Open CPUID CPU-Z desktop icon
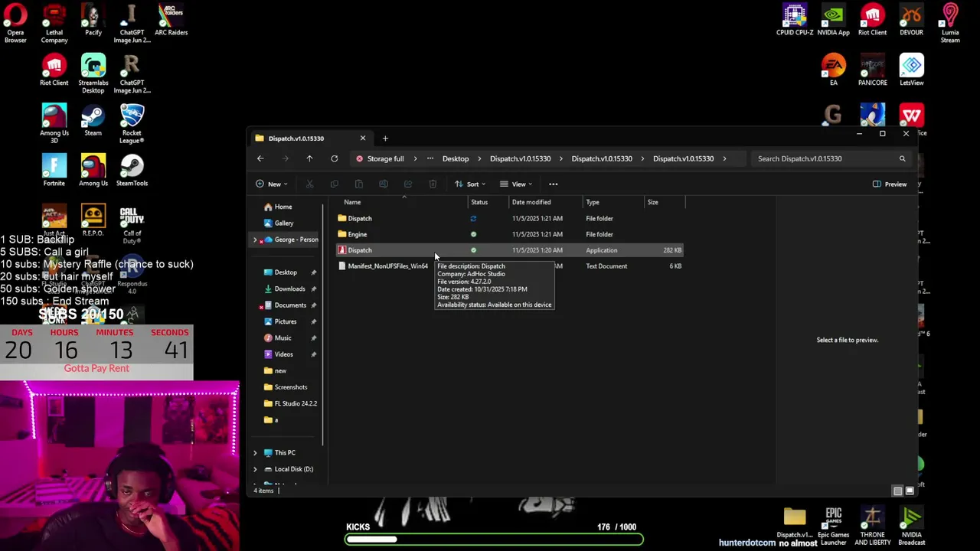Image resolution: width=980 pixels, height=551 pixels. pos(795,20)
